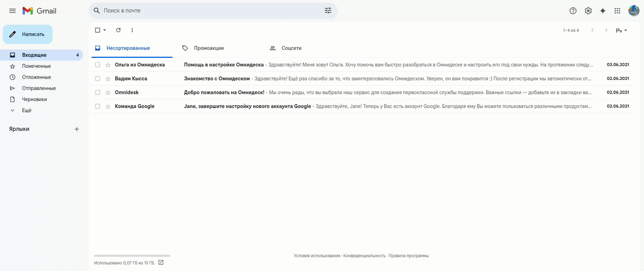
Task: Create new label plus icon
Action: (x=76, y=129)
